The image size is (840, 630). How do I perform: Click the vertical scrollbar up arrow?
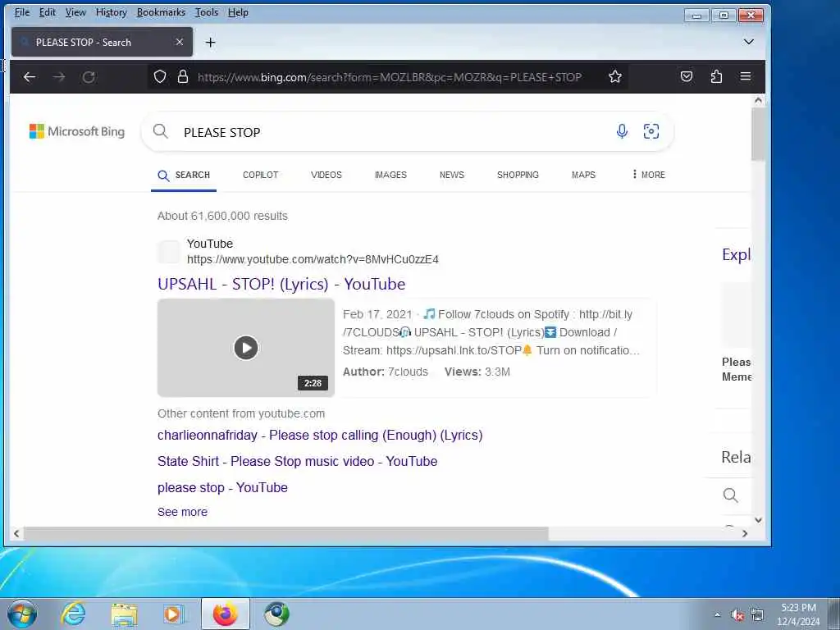758,100
